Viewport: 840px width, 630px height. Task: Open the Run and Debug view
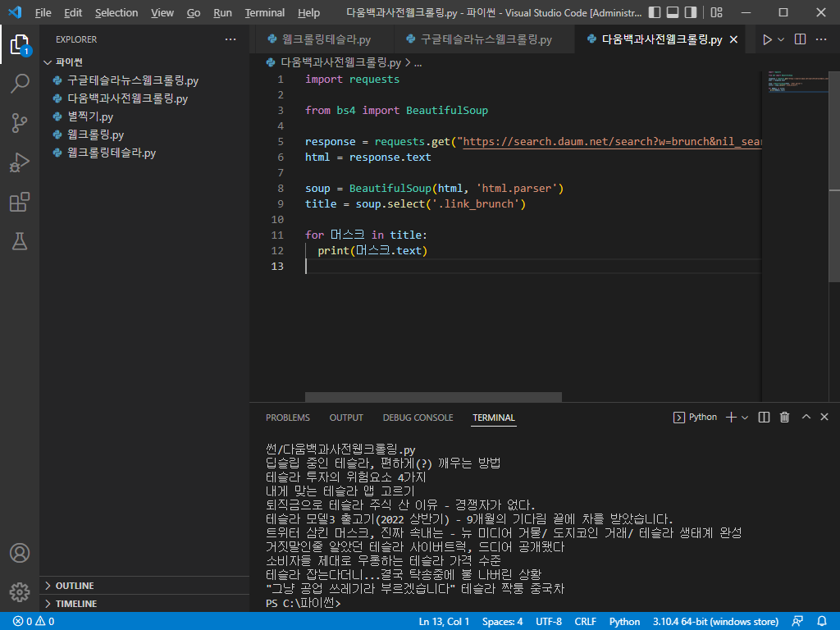pos(20,162)
